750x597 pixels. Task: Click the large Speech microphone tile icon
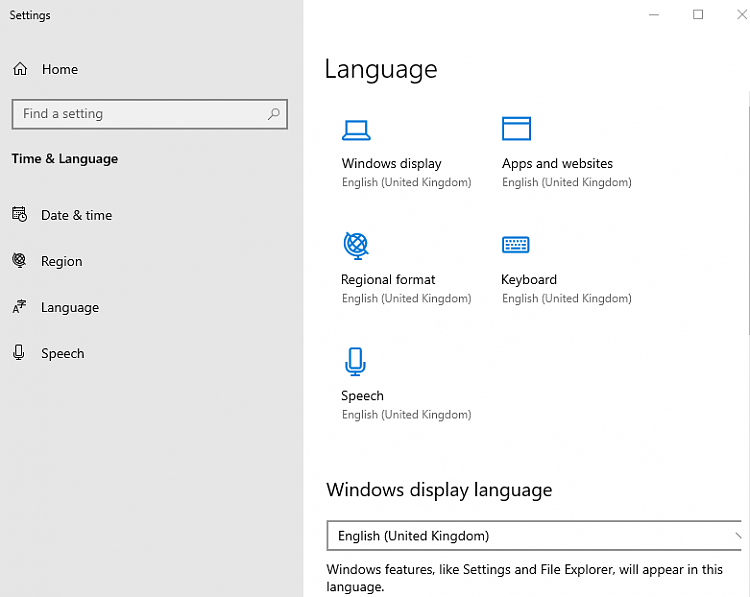(x=355, y=362)
